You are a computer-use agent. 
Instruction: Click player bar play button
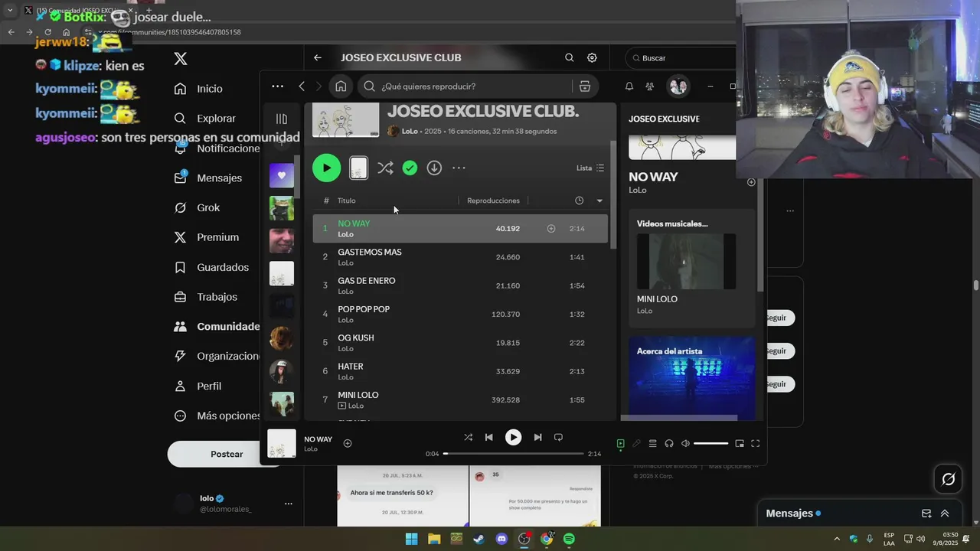513,437
